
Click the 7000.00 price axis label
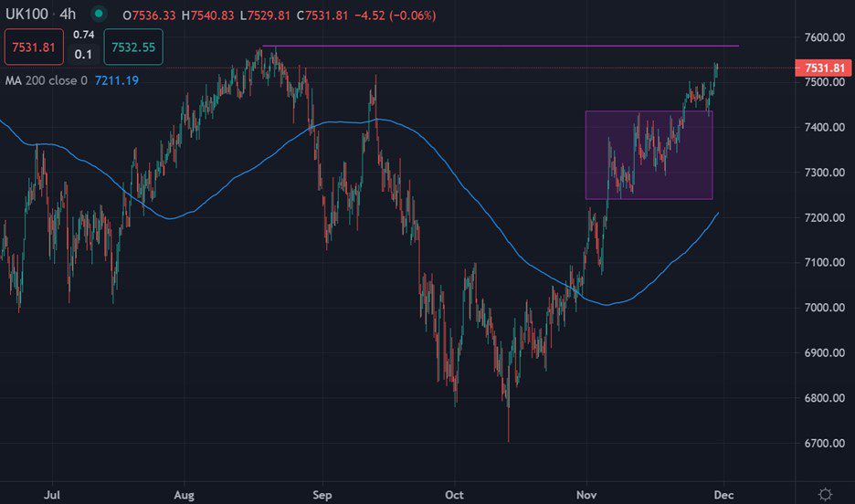tap(825, 308)
